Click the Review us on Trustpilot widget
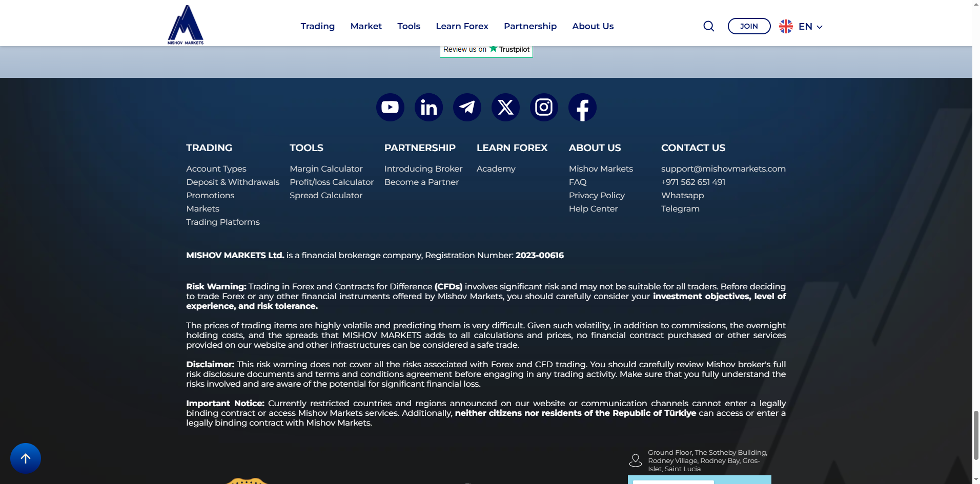Image resolution: width=980 pixels, height=484 pixels. click(x=486, y=50)
